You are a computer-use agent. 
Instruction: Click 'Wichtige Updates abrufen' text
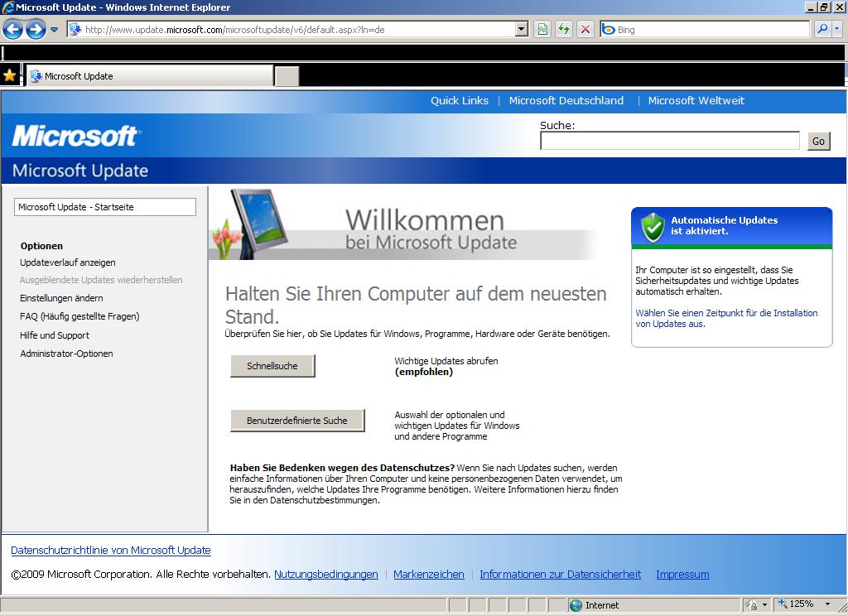coord(446,361)
